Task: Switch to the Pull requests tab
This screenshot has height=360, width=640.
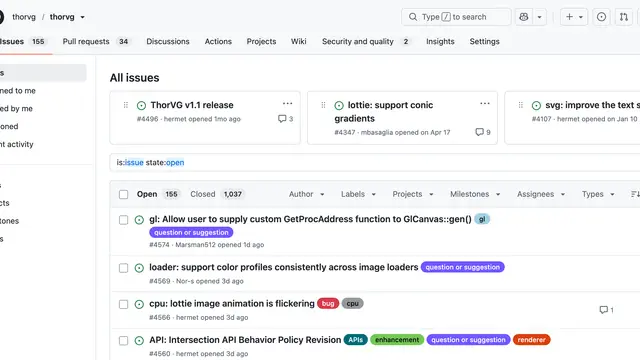Action: point(96,41)
